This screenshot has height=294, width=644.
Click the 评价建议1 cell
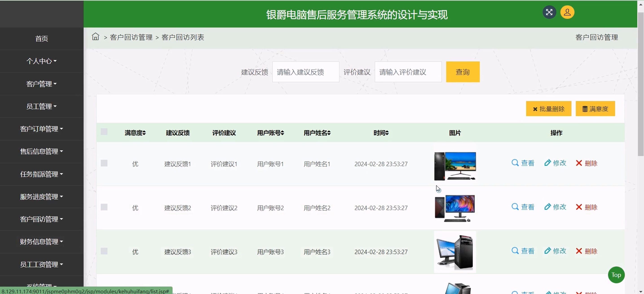pyautogui.click(x=224, y=164)
